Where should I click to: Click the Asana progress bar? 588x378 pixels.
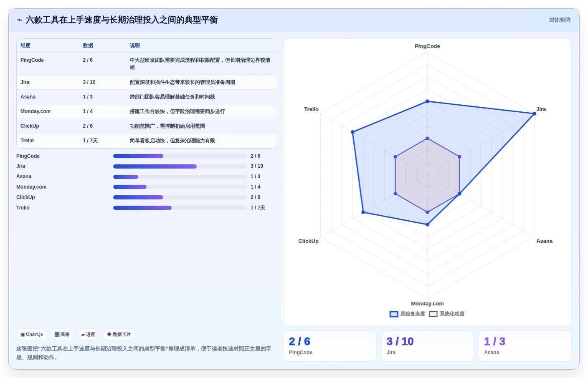pyautogui.click(x=180, y=177)
